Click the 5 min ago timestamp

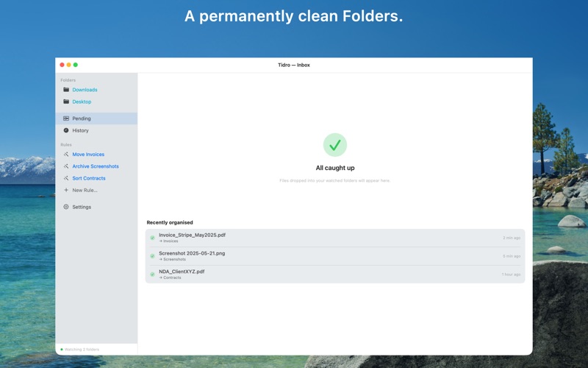click(512, 256)
